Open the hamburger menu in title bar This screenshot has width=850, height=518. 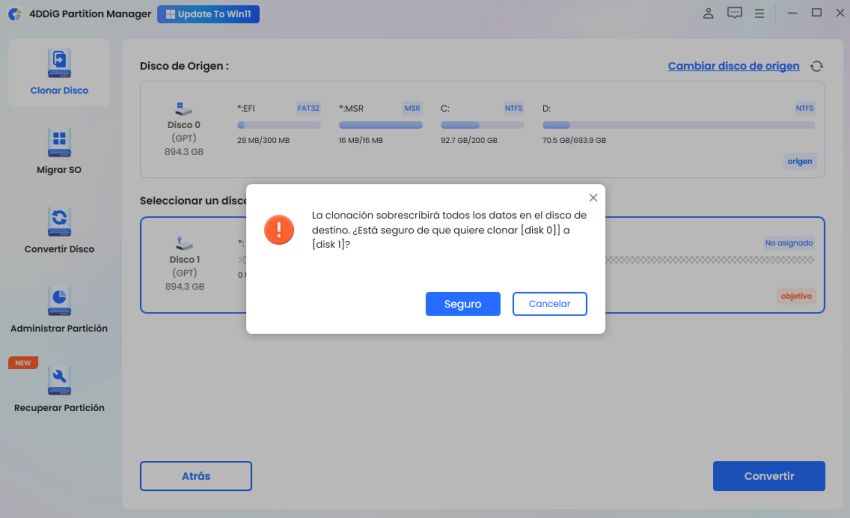759,14
